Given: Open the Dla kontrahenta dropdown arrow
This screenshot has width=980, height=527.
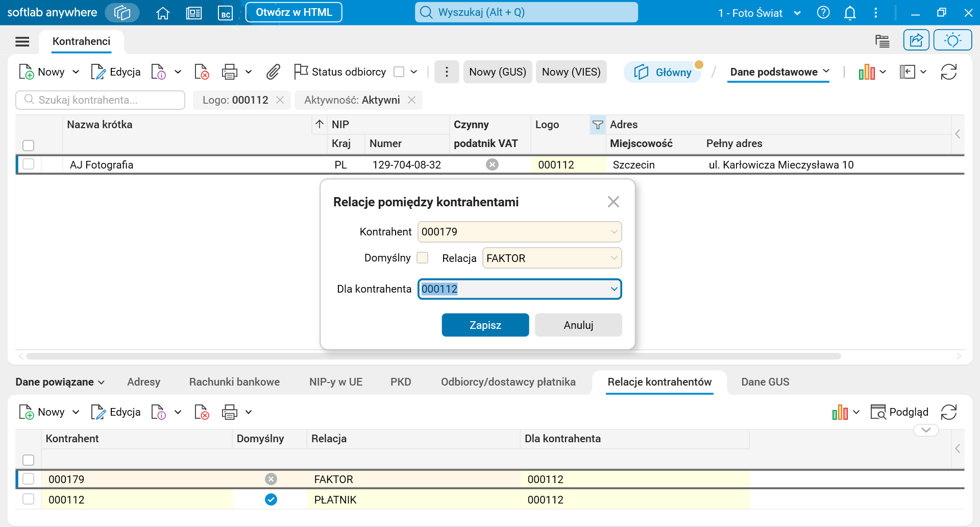Looking at the screenshot, I should (x=614, y=289).
